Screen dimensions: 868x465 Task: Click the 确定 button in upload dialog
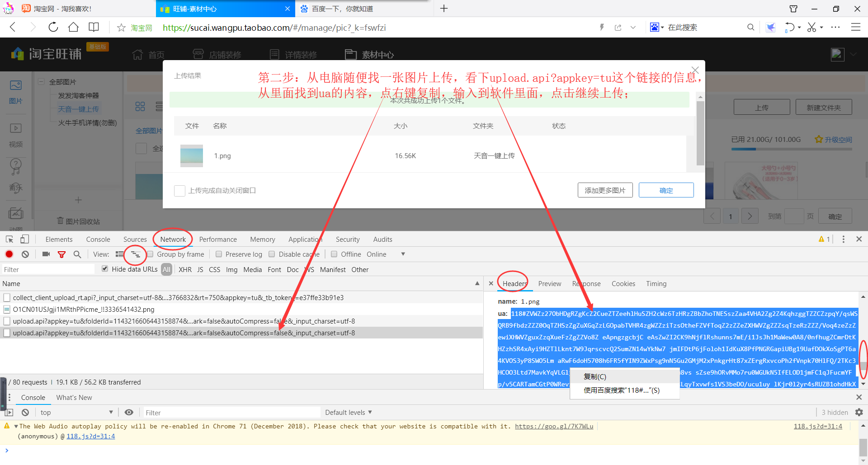click(666, 190)
